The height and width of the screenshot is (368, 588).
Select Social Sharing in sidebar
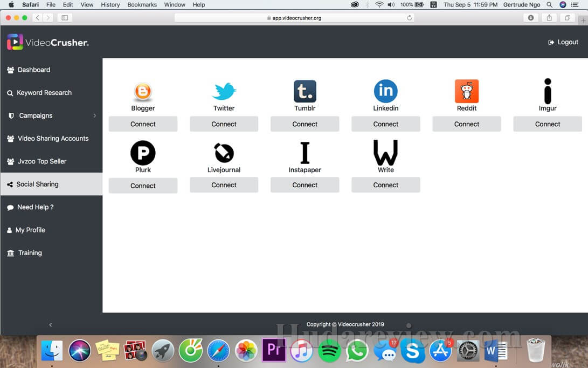51,184
